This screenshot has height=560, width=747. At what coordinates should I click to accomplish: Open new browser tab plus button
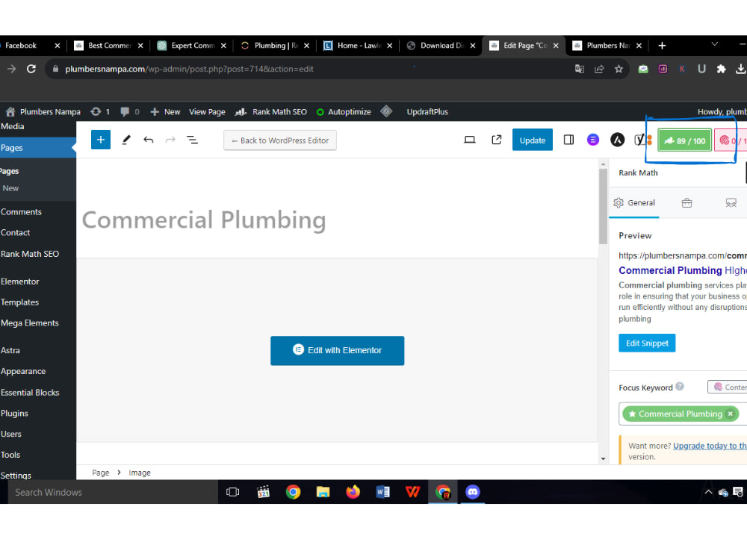coord(662,46)
